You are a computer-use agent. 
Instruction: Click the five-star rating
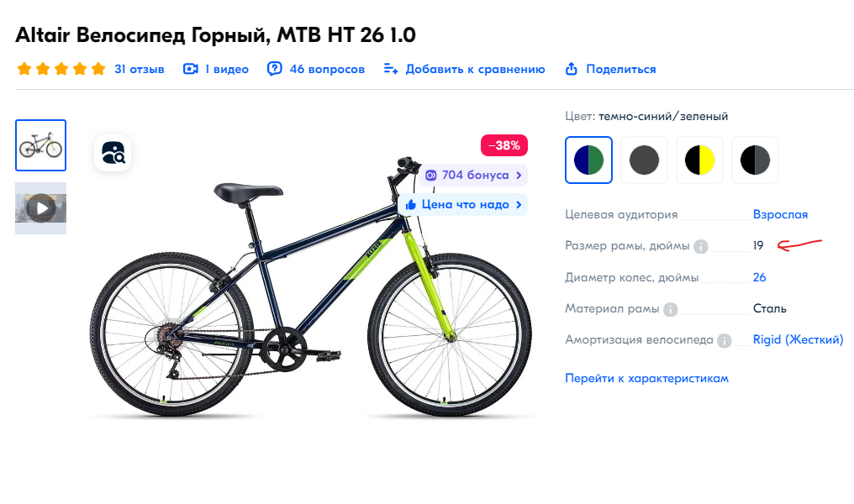61,69
